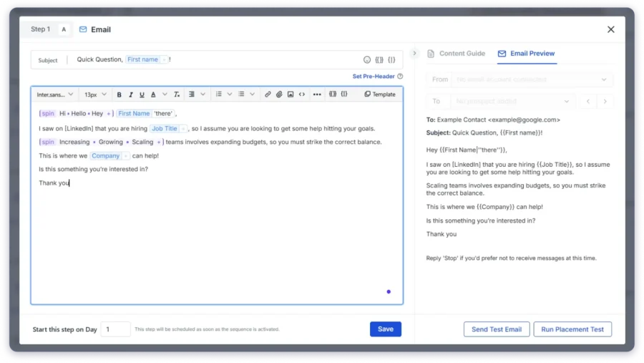Go to the next prospect preview
This screenshot has height=363, width=644.
pos(605,102)
